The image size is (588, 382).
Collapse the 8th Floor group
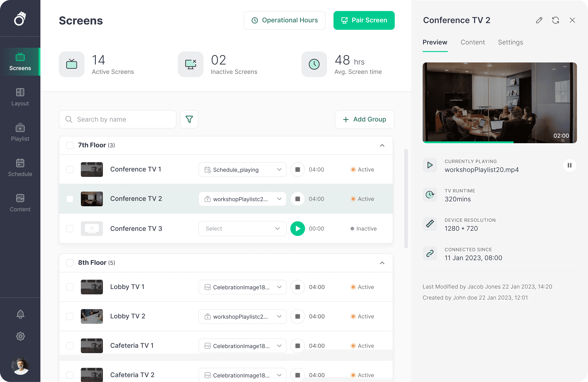point(382,263)
